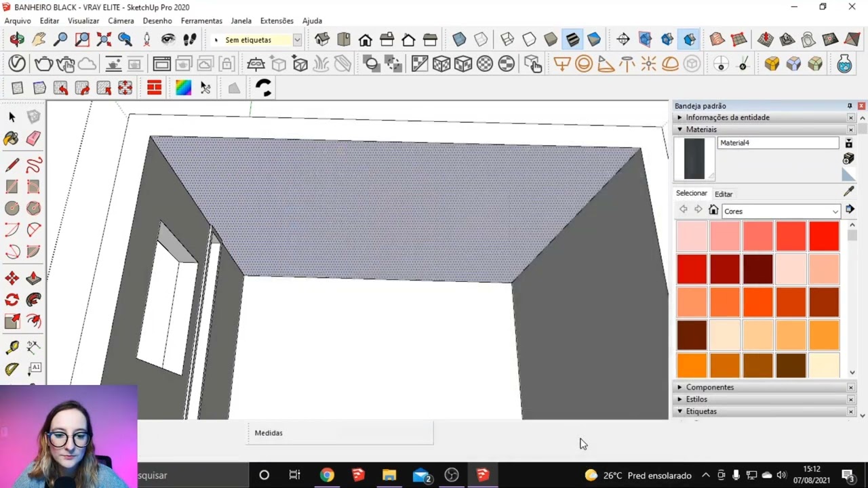Choose the Circle drawing tool

click(12, 208)
